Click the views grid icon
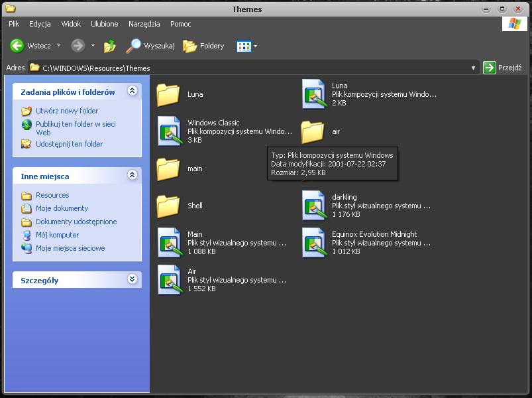This screenshot has width=532, height=398. pos(244,46)
